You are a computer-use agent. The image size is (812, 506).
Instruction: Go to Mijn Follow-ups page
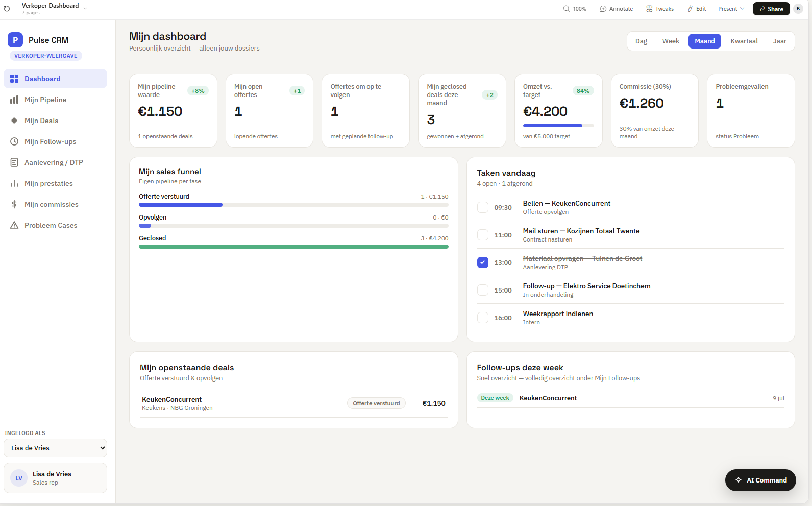[x=56, y=141]
